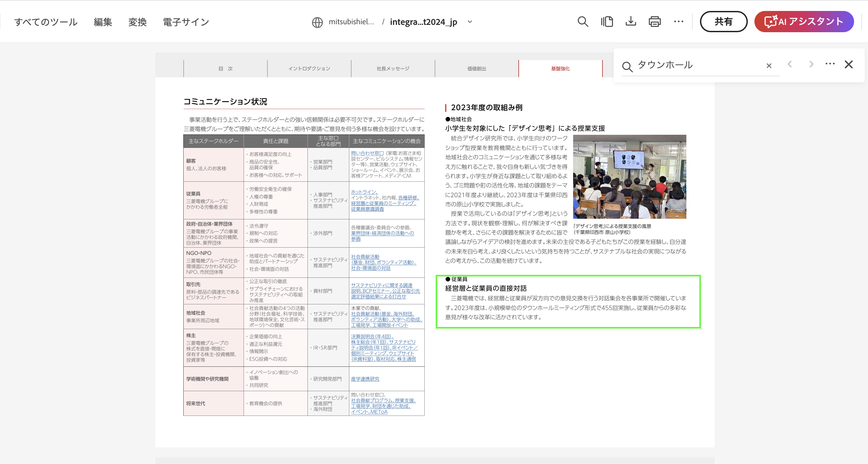Open the toolbar more options ellipsis
Viewport: 868px width, 464px height.
[x=678, y=22]
